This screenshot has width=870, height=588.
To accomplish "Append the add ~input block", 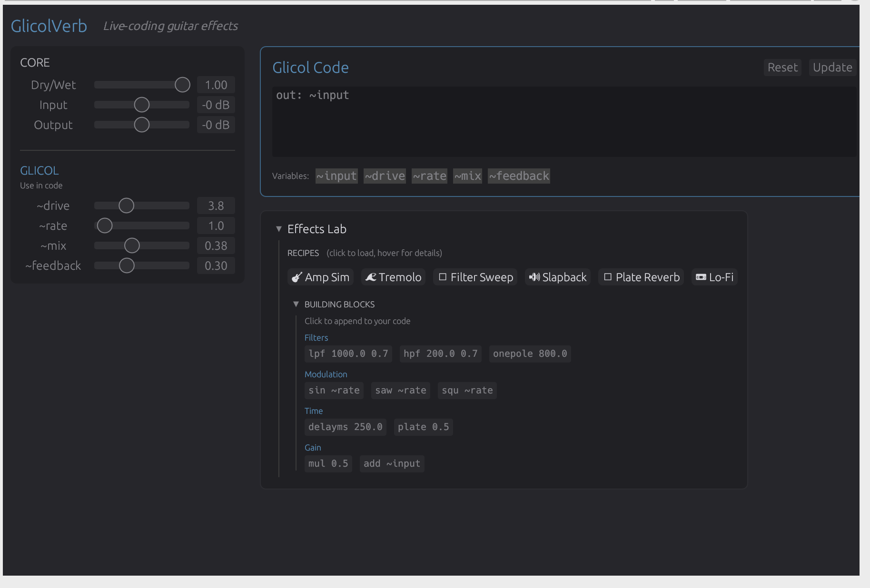I will click(392, 464).
